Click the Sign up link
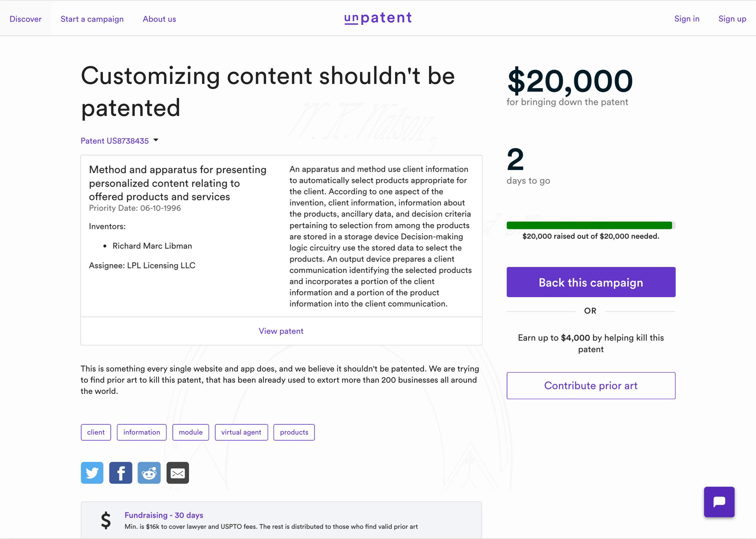Image resolution: width=756 pixels, height=539 pixels. 732,19
